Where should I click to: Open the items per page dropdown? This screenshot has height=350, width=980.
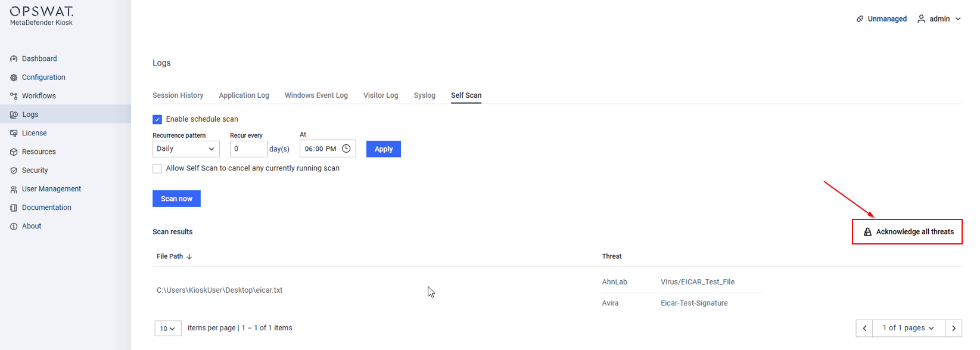coord(168,328)
